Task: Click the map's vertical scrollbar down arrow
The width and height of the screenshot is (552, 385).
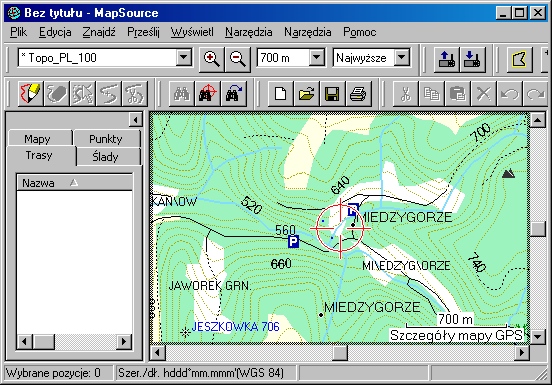Action: tap(538, 336)
